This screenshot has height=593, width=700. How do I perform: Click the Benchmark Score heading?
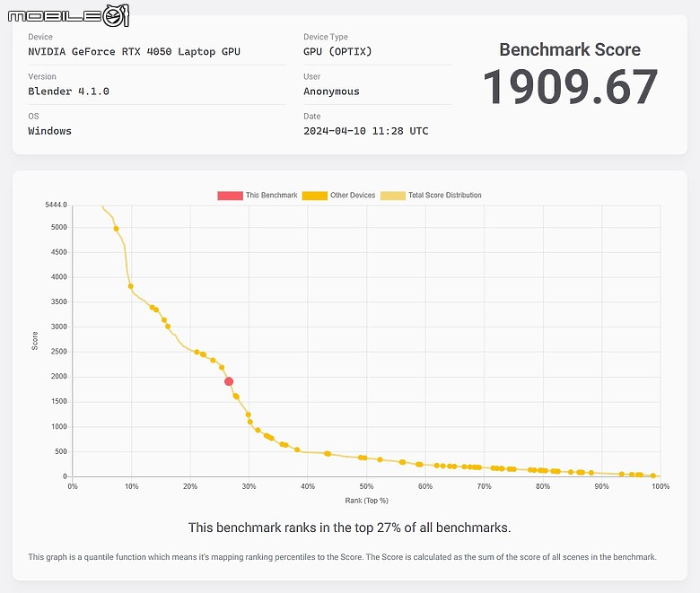[570, 49]
